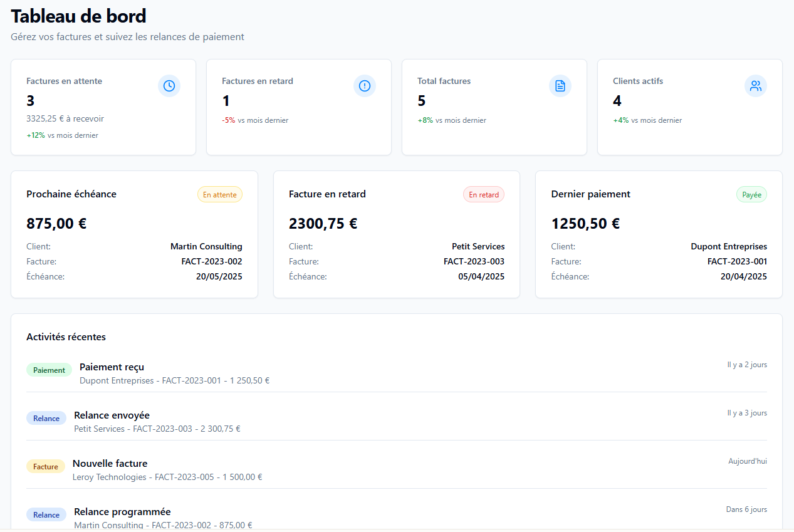Viewport: 794px width, 532px height.
Task: Click the document icon in Total factures
Action: pos(560,86)
